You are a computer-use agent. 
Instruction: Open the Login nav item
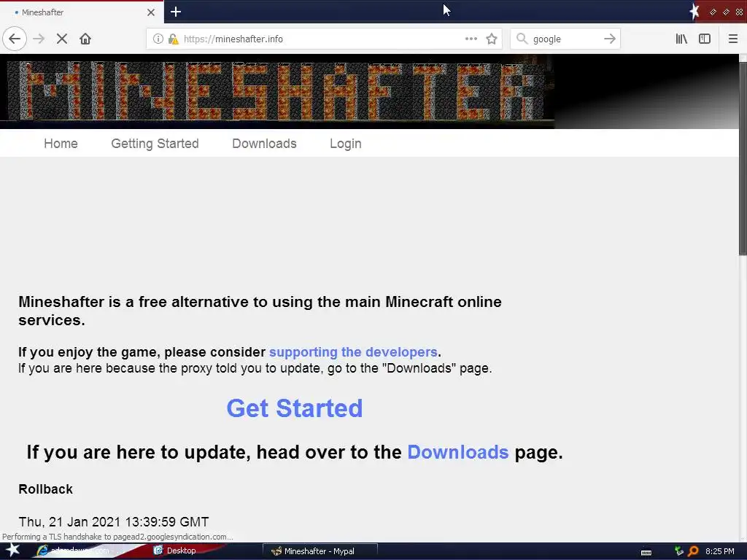(345, 144)
